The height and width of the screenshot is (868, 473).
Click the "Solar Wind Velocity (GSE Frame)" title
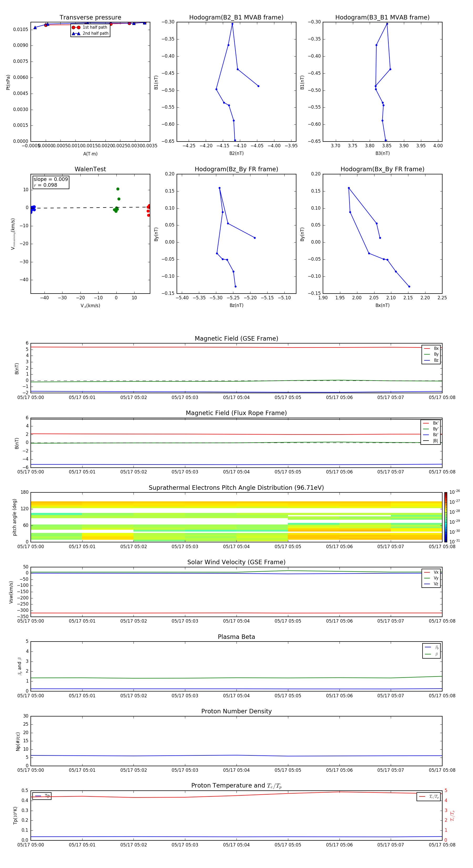tap(236, 562)
